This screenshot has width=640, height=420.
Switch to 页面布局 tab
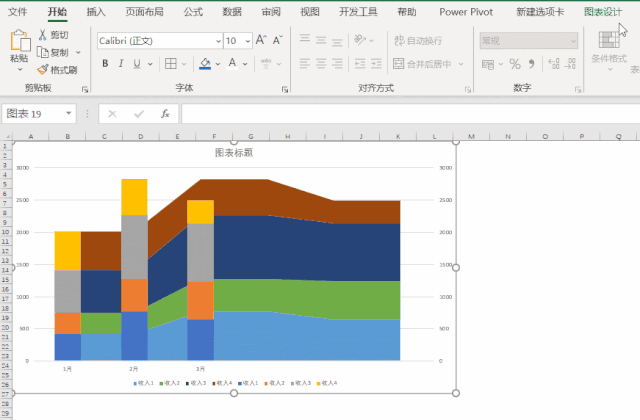pyautogui.click(x=144, y=12)
